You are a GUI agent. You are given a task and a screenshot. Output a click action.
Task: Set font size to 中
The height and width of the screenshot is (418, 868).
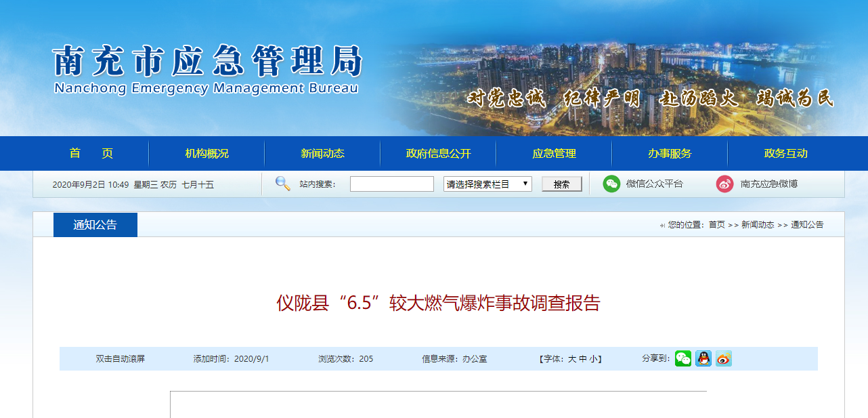pyautogui.click(x=583, y=359)
